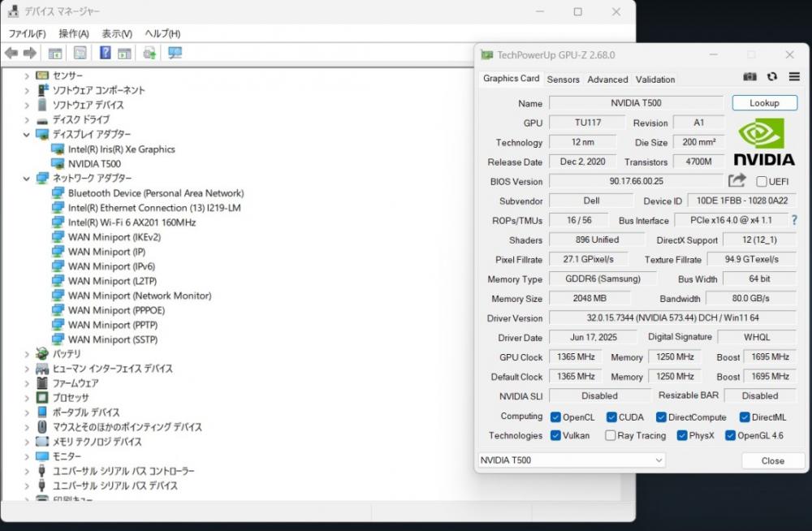The width and height of the screenshot is (812, 531).
Task: Toggle the Vulkan checkbox
Action: coord(555,435)
